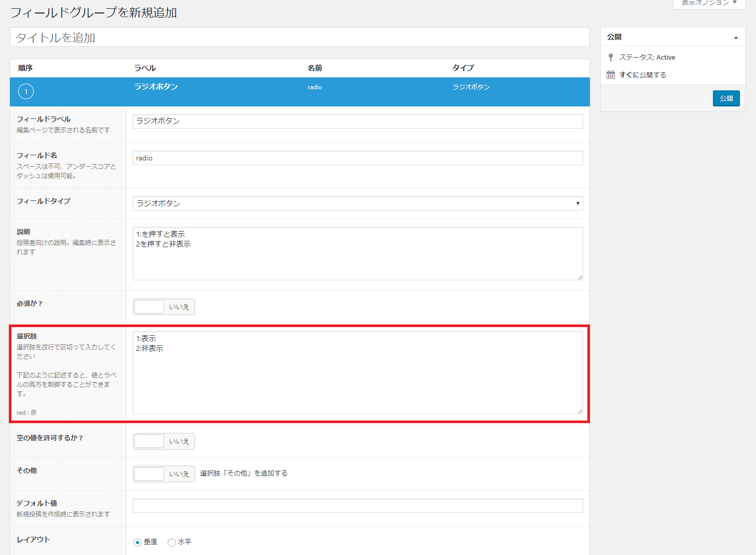Image resolution: width=756 pixels, height=555 pixels.
Task: Click the order number 1 circle icon
Action: [x=26, y=91]
